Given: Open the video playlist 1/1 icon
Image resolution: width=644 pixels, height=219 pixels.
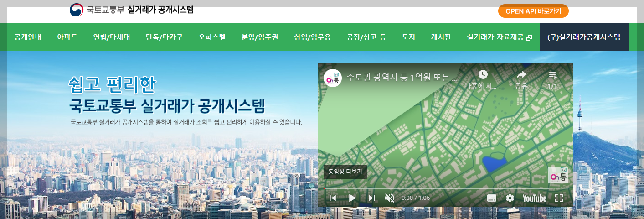Looking at the screenshot, I should click(x=552, y=74).
